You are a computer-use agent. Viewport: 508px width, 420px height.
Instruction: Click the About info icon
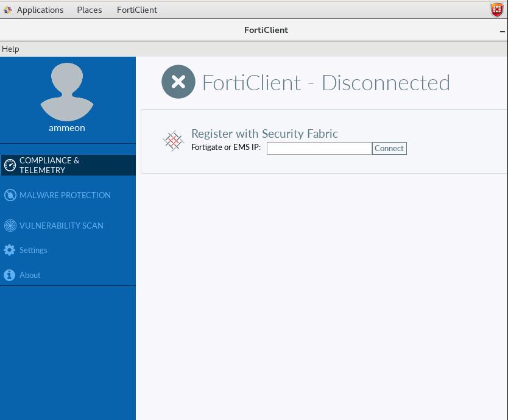click(9, 275)
